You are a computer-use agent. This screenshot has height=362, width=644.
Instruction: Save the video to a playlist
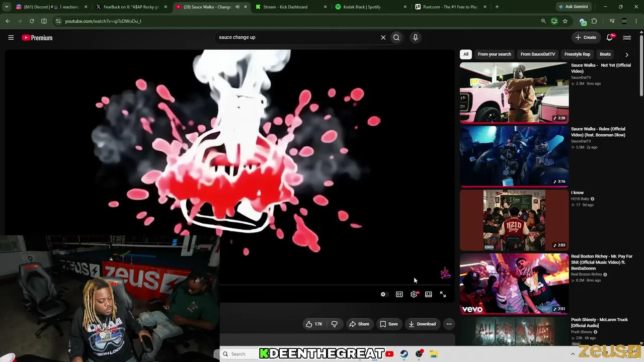coord(388,324)
